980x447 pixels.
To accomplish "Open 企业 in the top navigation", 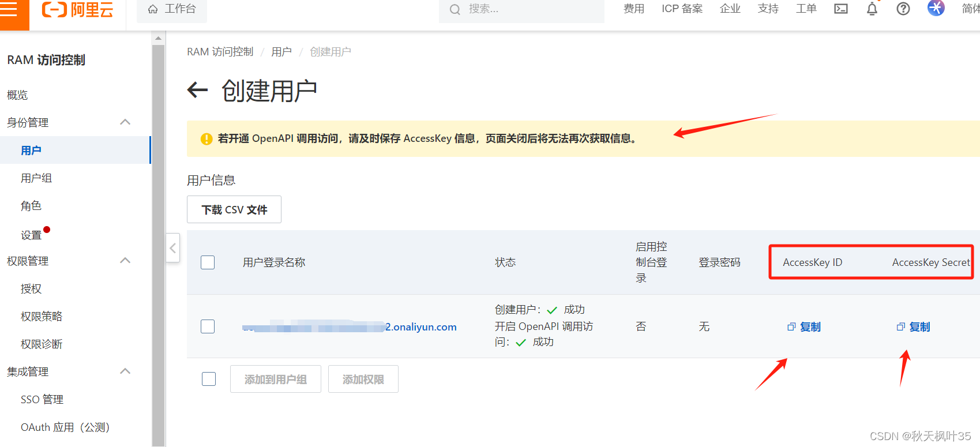I will pyautogui.click(x=730, y=9).
